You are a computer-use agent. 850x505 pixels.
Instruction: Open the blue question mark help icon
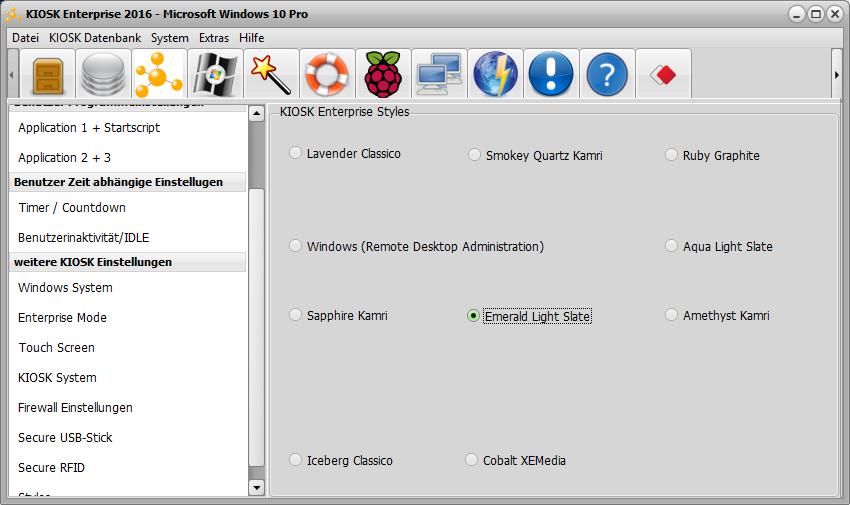(607, 74)
